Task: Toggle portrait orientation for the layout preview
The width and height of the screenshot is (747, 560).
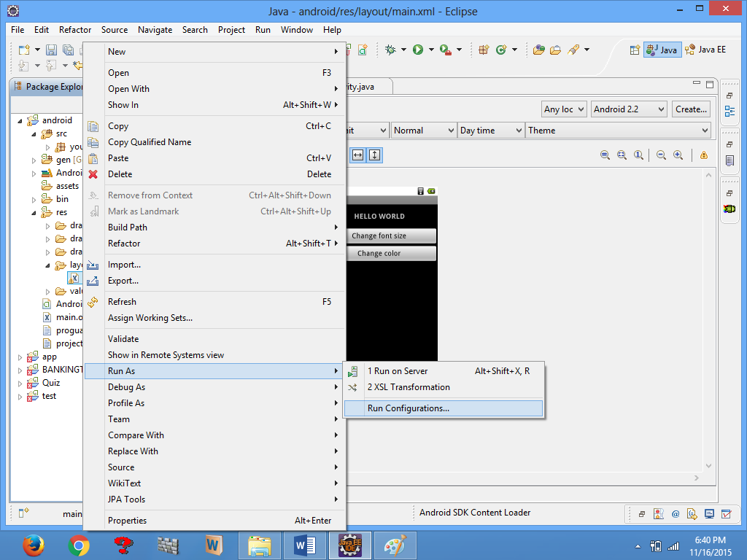Action: [x=375, y=155]
